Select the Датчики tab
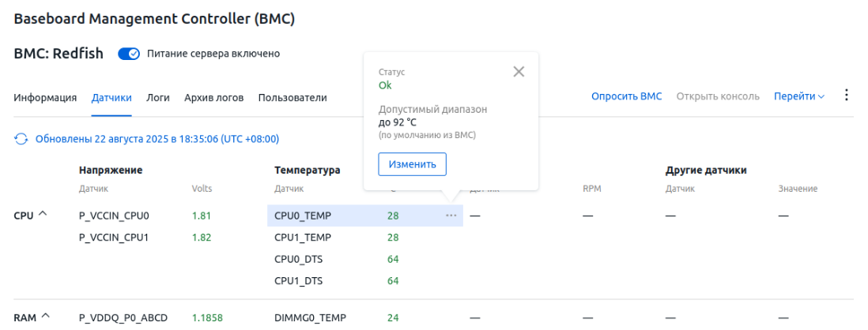This screenshot has height=330, width=868. coord(111,98)
